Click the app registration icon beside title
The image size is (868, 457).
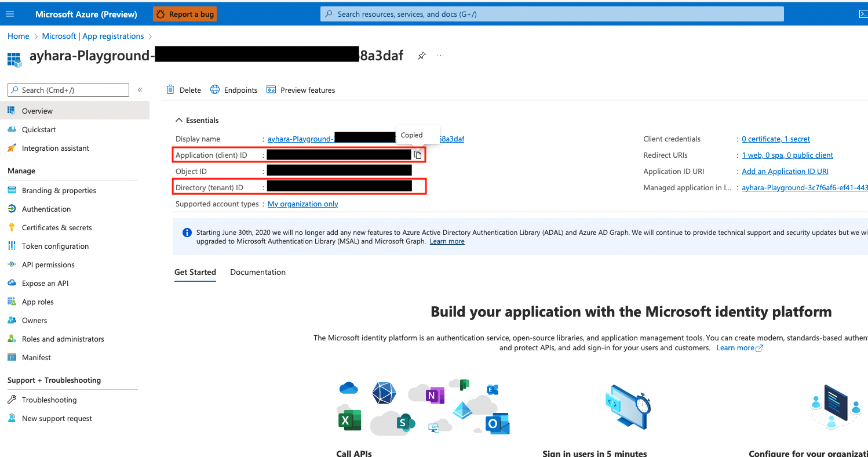click(14, 59)
